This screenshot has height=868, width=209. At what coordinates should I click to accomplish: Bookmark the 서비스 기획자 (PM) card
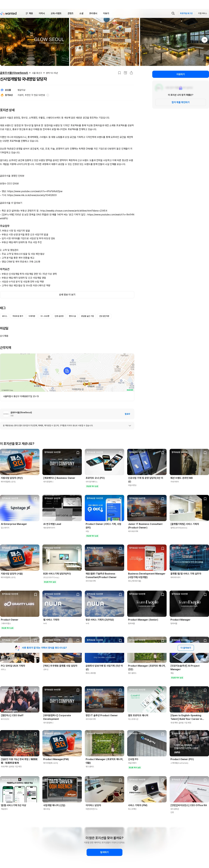[163, 780]
